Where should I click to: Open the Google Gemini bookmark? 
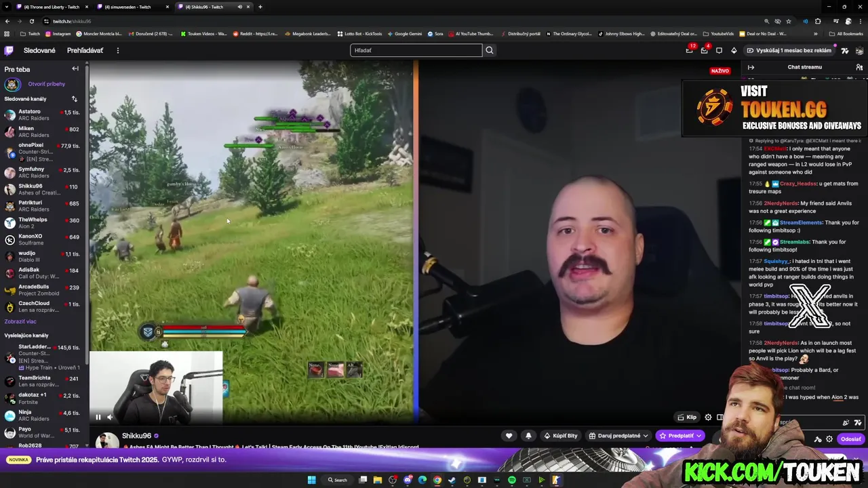point(404,33)
